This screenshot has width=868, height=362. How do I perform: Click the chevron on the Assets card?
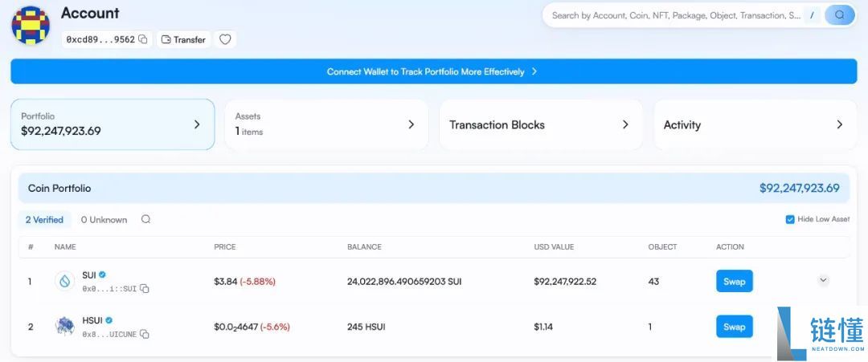411,124
